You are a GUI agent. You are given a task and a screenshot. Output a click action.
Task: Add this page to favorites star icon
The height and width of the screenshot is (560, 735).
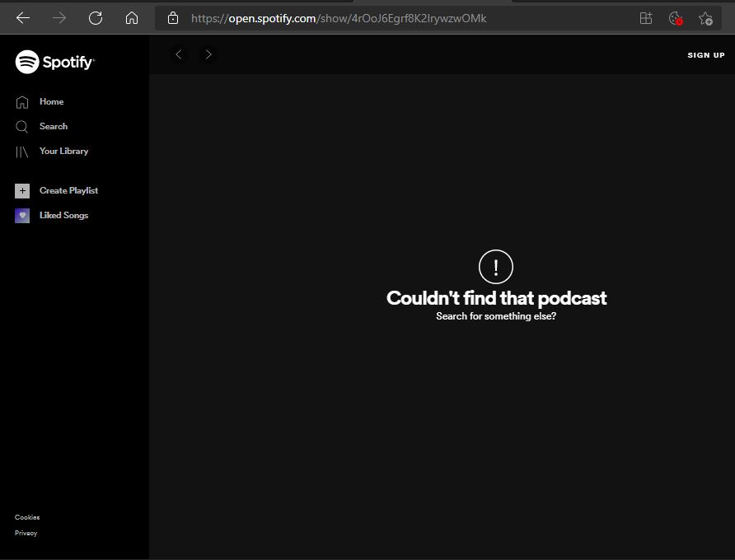705,18
